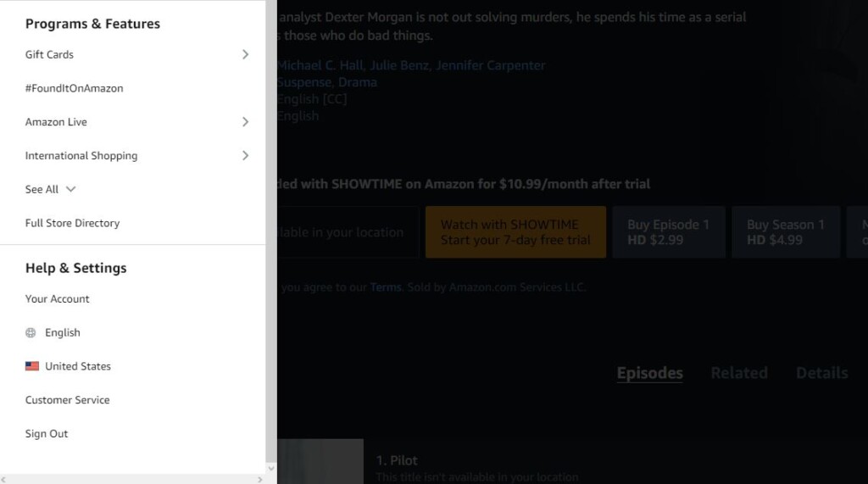Open the Suspense genre link

[x=304, y=82]
